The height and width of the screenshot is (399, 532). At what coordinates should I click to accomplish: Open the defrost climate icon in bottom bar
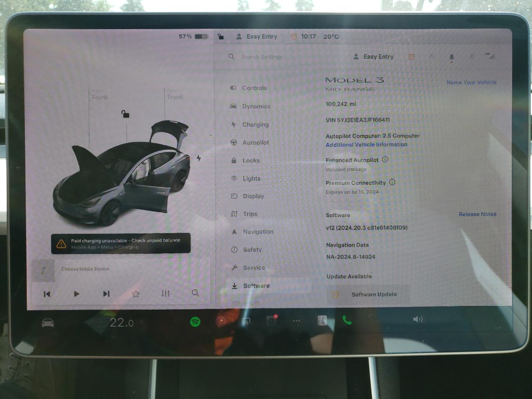[x=246, y=321]
